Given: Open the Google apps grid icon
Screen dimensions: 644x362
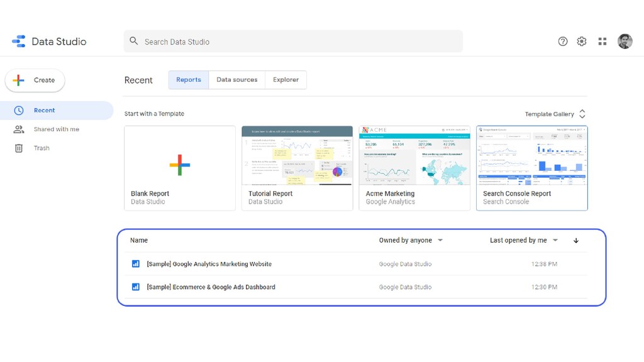Looking at the screenshot, I should coord(602,41).
